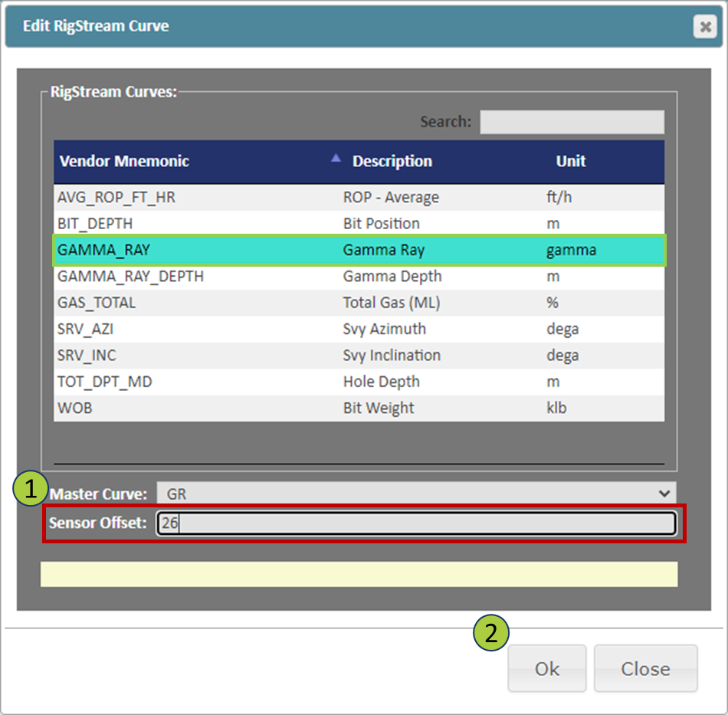This screenshot has height=715, width=728.
Task: Sort by Unit column header
Action: click(x=571, y=161)
